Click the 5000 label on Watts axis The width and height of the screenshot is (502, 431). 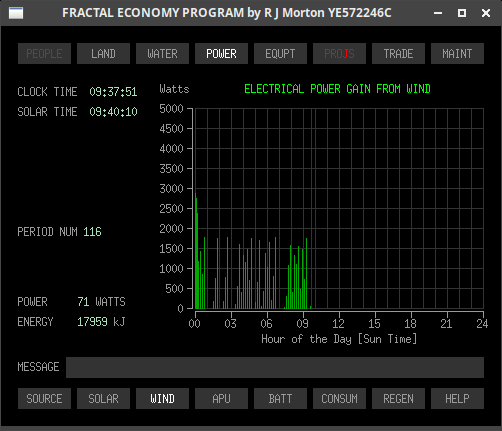click(171, 109)
